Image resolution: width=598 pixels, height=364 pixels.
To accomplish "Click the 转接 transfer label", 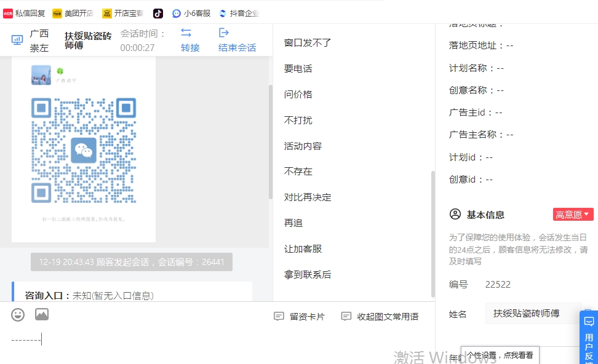I will 190,48.
